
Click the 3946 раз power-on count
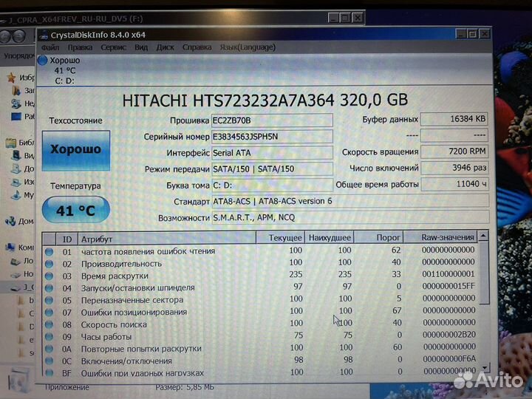coord(454,168)
